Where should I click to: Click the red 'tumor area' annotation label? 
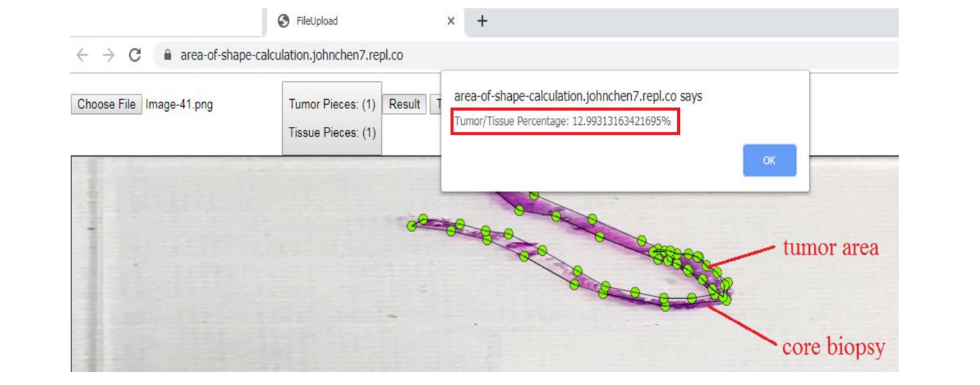(x=830, y=248)
